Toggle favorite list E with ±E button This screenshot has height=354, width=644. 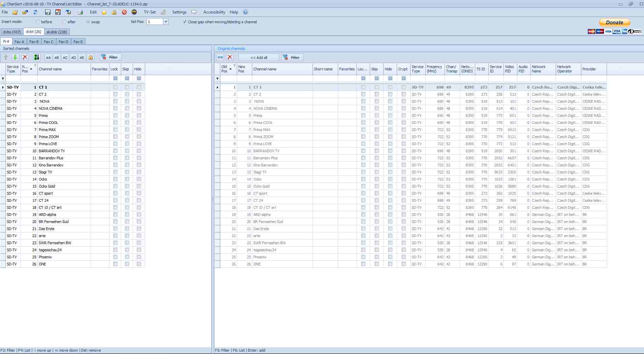pyautogui.click(x=82, y=57)
